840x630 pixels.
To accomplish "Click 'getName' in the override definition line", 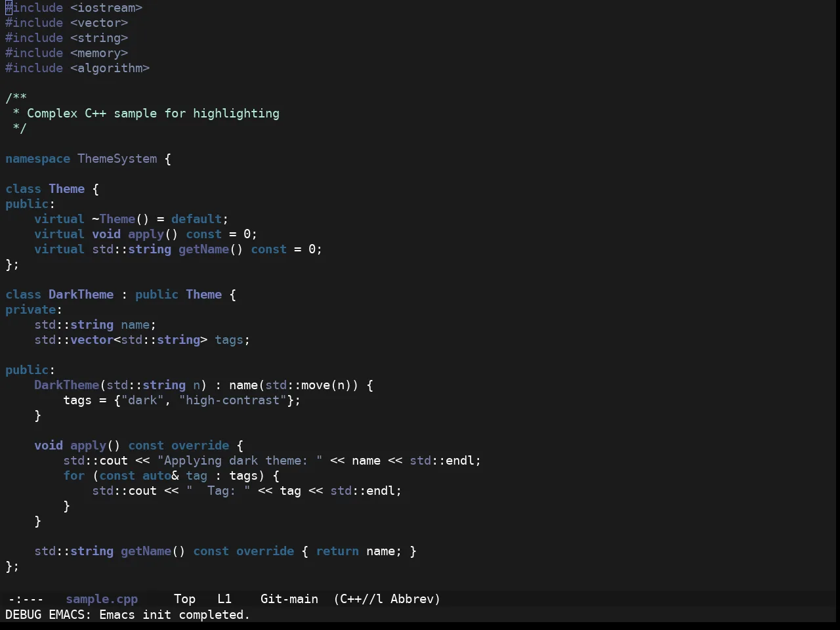I will click(146, 551).
